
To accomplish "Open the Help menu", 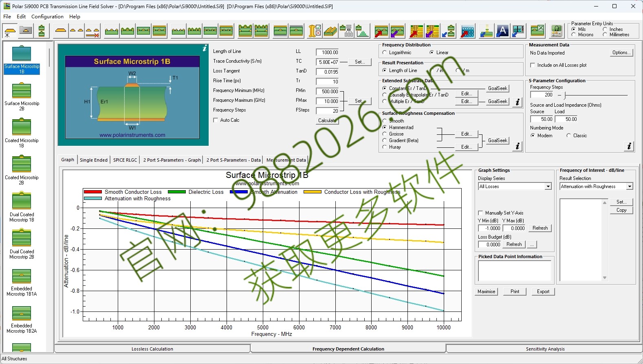I will pos(75,17).
